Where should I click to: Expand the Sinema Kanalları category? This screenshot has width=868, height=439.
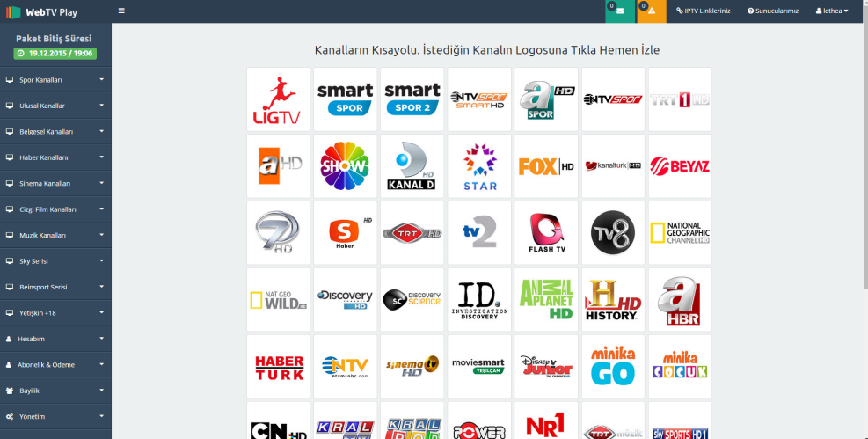[x=55, y=184]
